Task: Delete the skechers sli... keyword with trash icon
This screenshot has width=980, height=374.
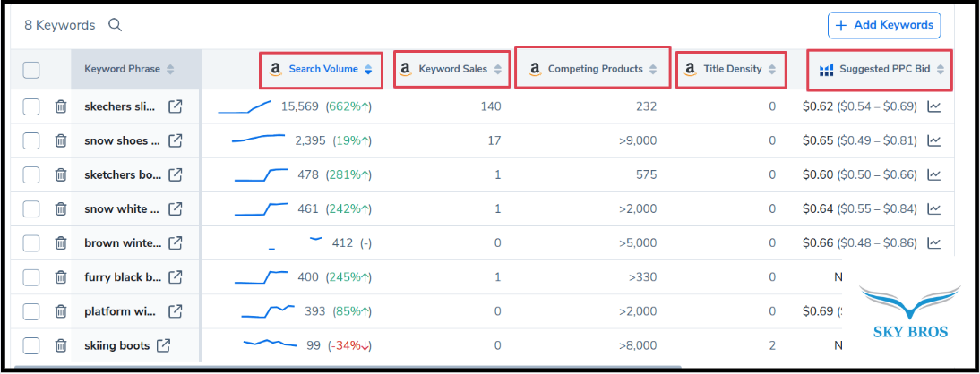Action: coord(61,106)
